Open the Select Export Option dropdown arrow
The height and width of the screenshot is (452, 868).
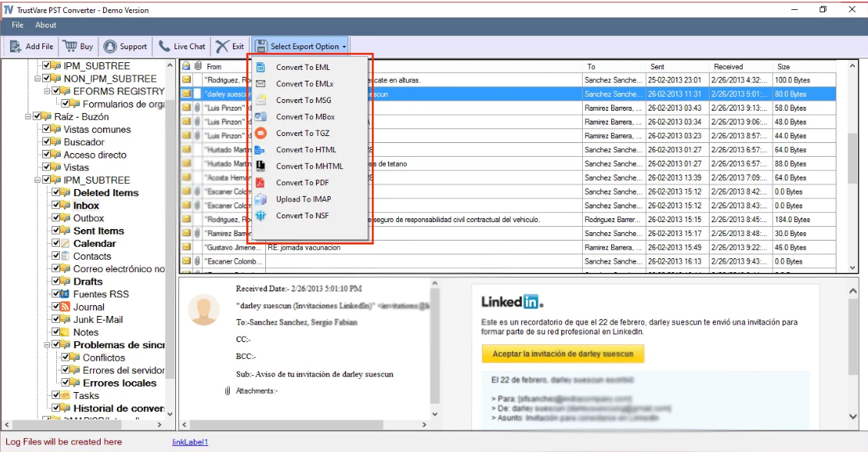click(x=344, y=47)
